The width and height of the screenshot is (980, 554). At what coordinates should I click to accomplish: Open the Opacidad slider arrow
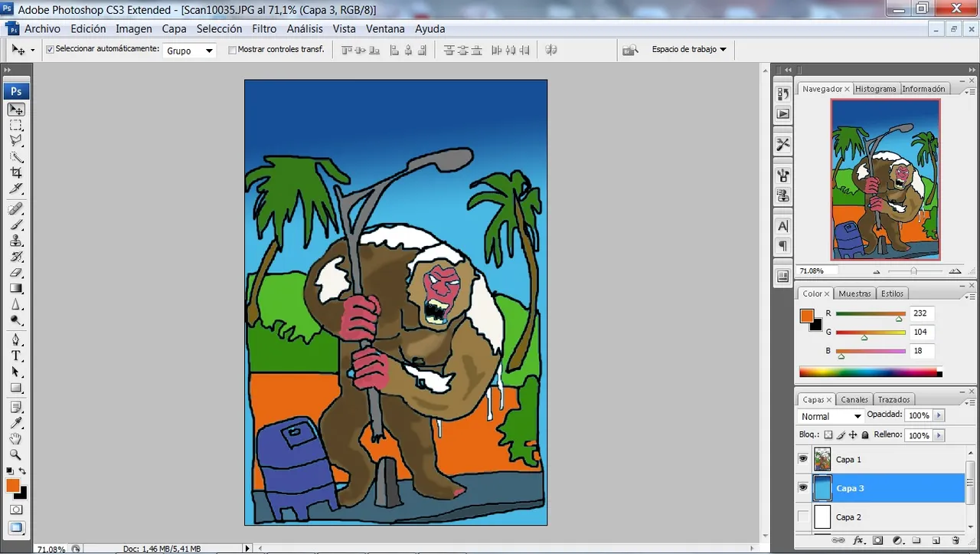(x=939, y=415)
